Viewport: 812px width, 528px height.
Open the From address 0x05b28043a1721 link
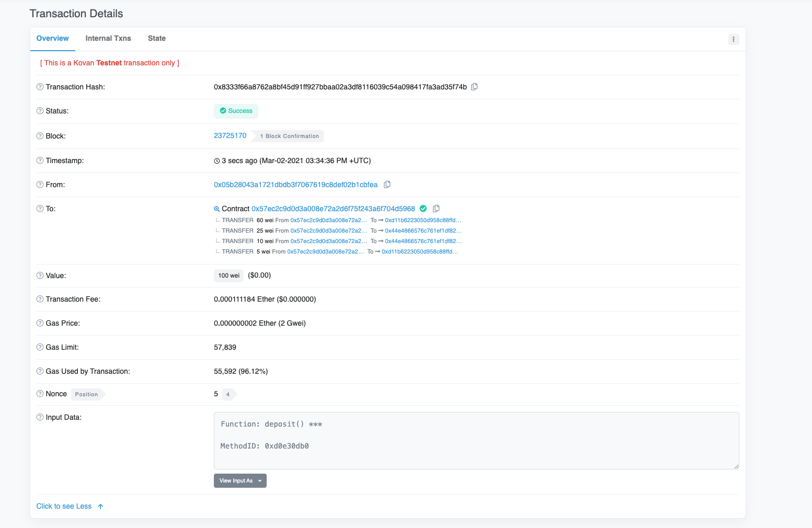click(295, 185)
